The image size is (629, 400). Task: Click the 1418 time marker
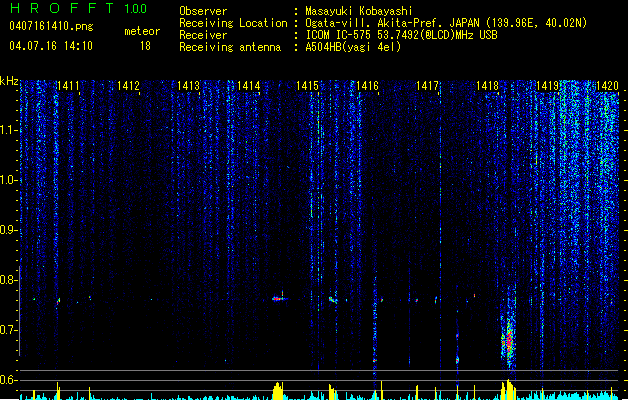pos(487,86)
